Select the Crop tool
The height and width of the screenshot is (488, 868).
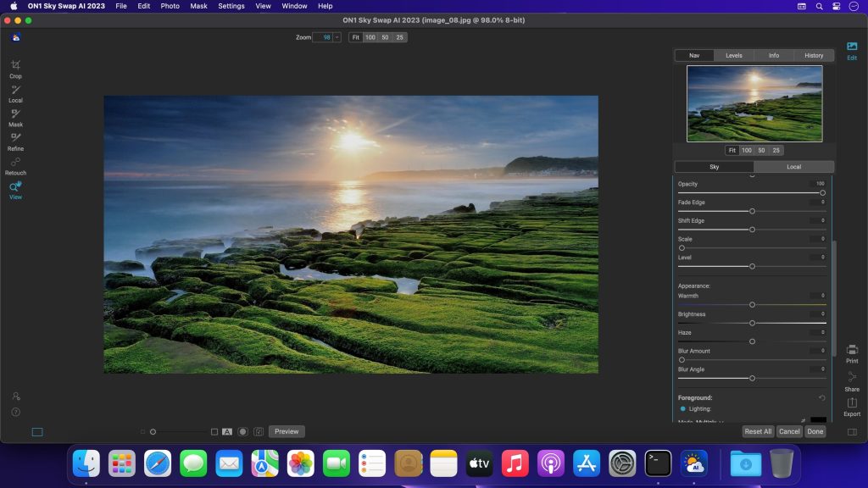click(x=15, y=68)
